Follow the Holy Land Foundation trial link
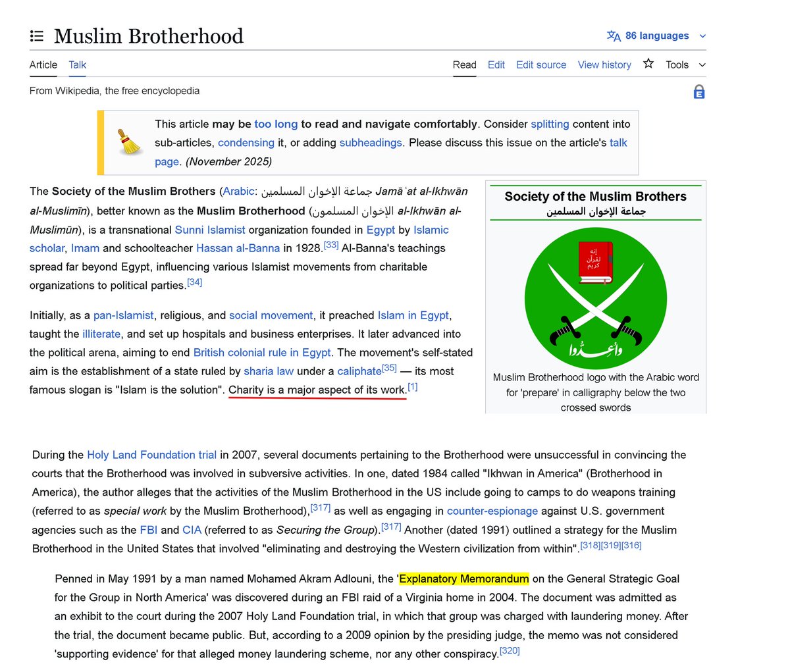The image size is (790, 672). tap(152, 454)
